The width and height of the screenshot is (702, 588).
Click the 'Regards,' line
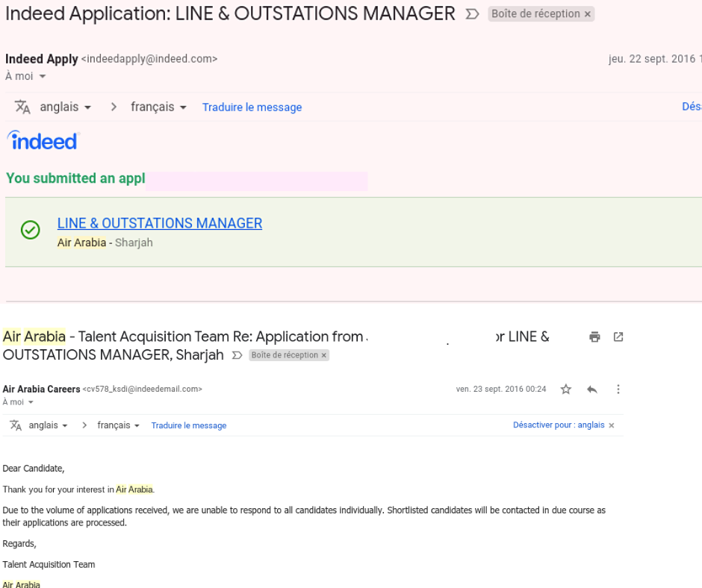(19, 544)
